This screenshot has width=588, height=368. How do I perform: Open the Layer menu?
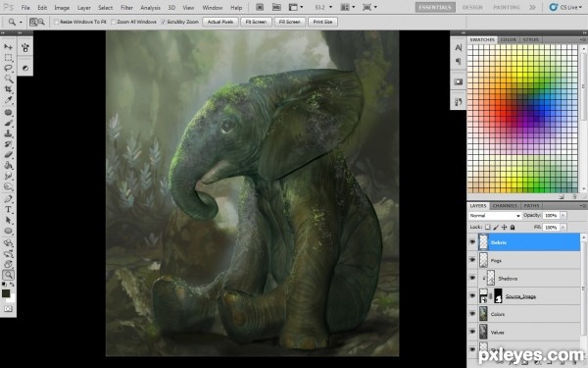(83, 8)
